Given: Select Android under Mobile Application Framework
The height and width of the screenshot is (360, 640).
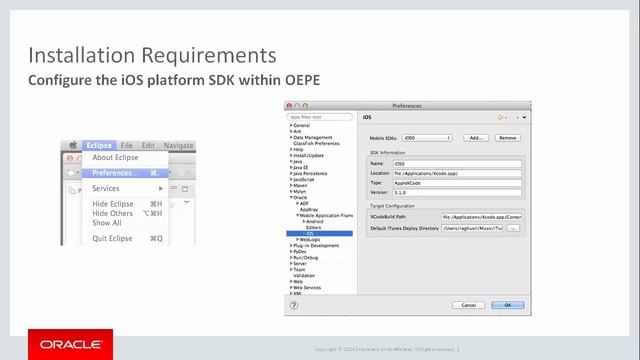Looking at the screenshot, I should [x=315, y=222].
